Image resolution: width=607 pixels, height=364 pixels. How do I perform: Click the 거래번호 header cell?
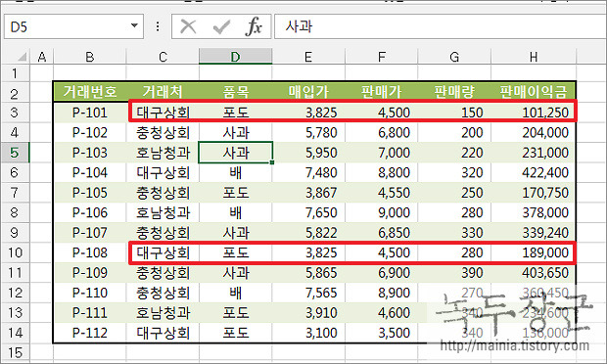90,92
